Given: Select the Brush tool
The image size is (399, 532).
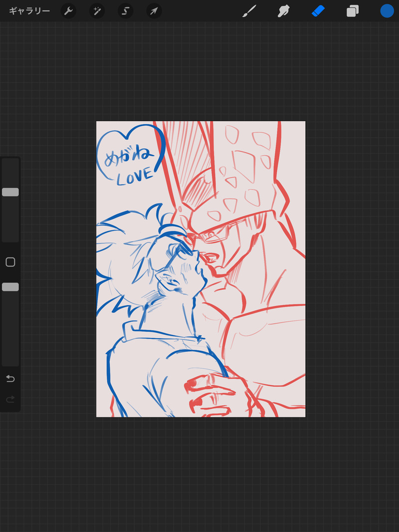Looking at the screenshot, I should pyautogui.click(x=249, y=11).
